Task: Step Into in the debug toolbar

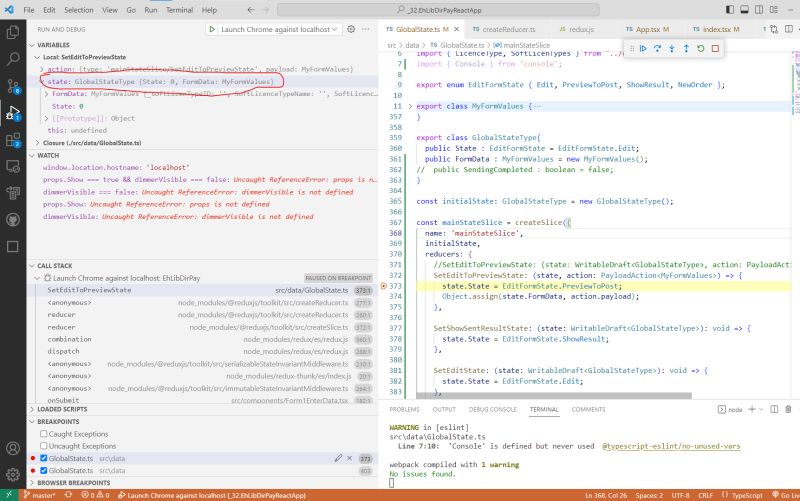Action: [x=672, y=48]
